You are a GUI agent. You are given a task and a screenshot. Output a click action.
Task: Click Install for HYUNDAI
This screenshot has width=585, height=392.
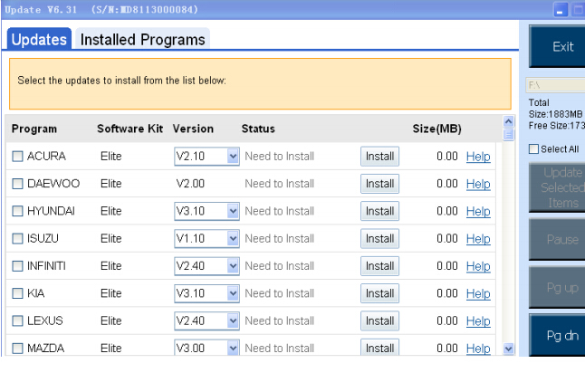(x=379, y=211)
